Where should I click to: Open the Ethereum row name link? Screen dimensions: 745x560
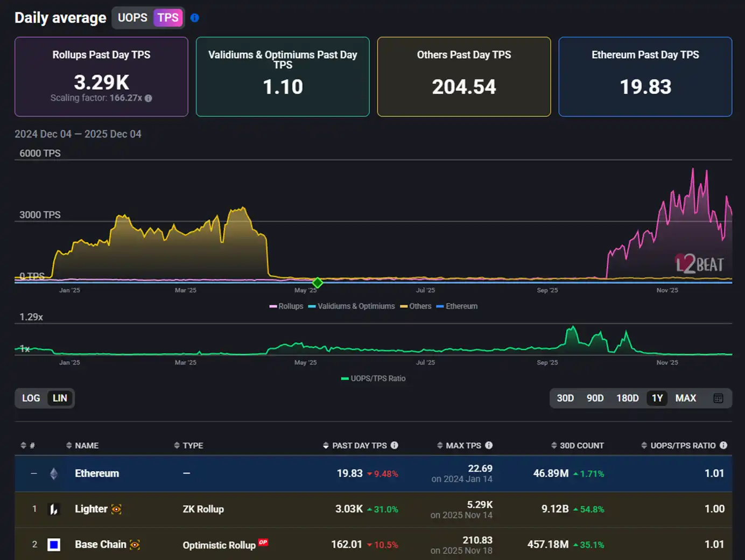(97, 473)
